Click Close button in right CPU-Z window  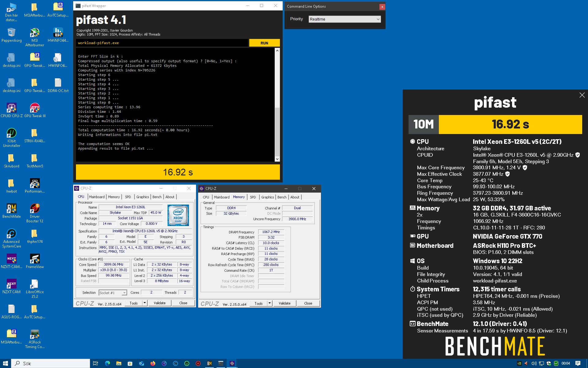(x=308, y=303)
